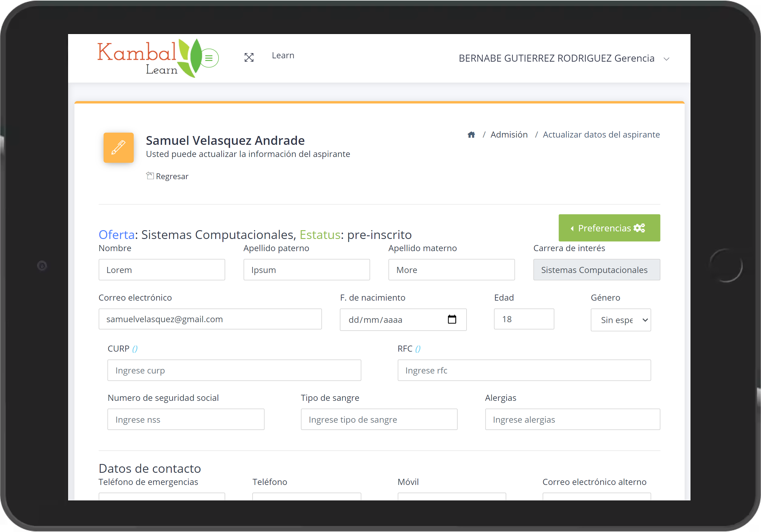Click the Correo electrónico input field

tap(210, 319)
